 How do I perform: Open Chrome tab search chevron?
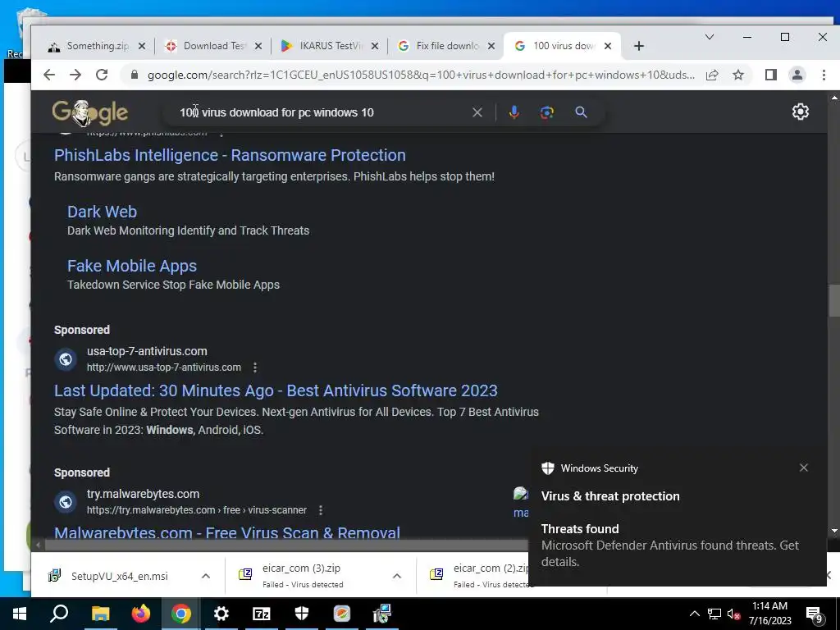coord(710,37)
